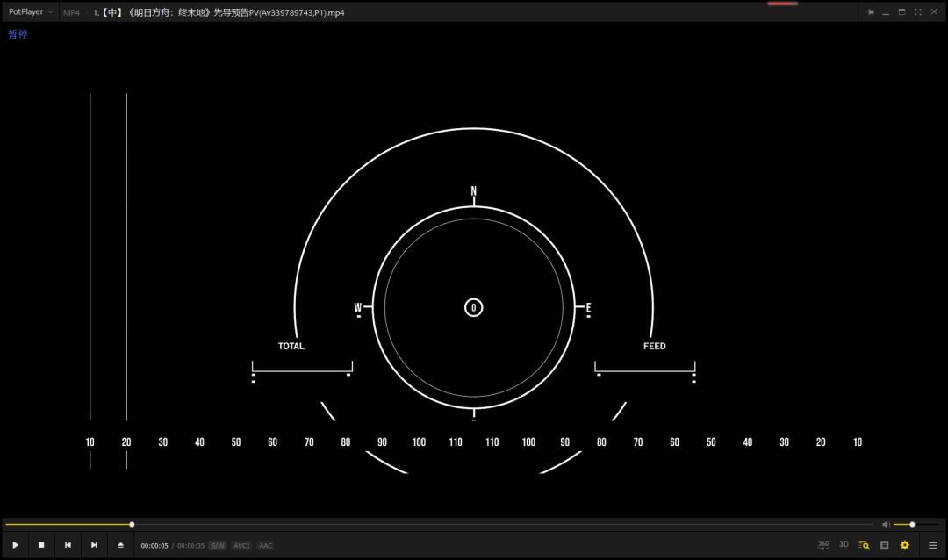Open the chapter/bookmark panel icon

pos(884,545)
